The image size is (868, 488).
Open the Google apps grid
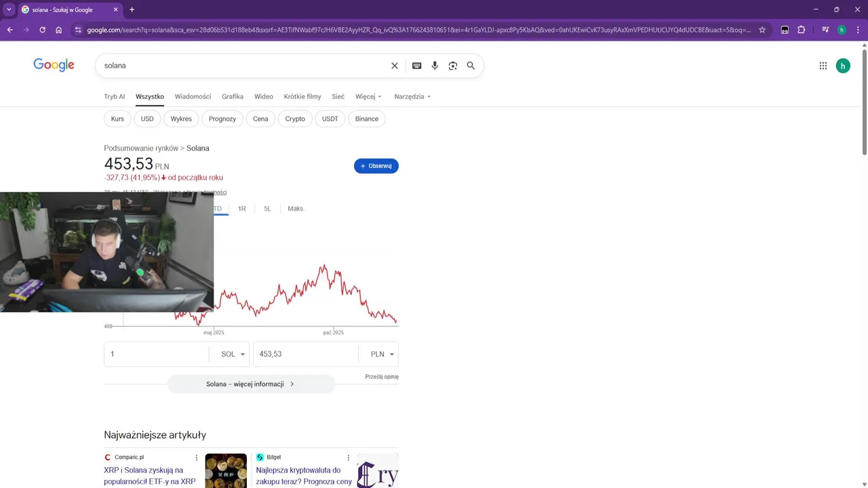click(823, 66)
